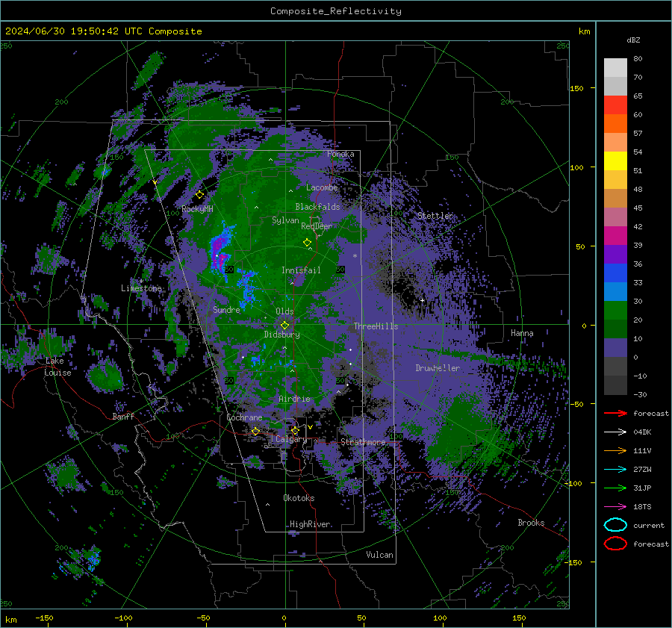Select the yellow 51-54 dBZ color swatch
This screenshot has height=628, width=672.
pyautogui.click(x=615, y=161)
